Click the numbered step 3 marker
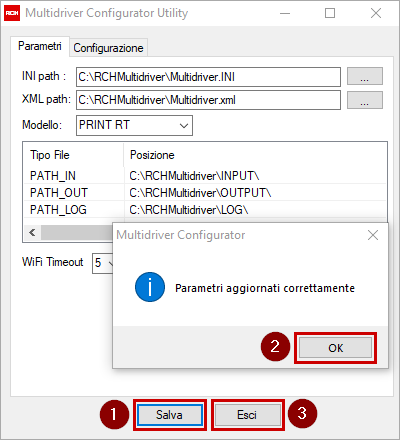Viewport: 400px width, 440px height. (302, 414)
